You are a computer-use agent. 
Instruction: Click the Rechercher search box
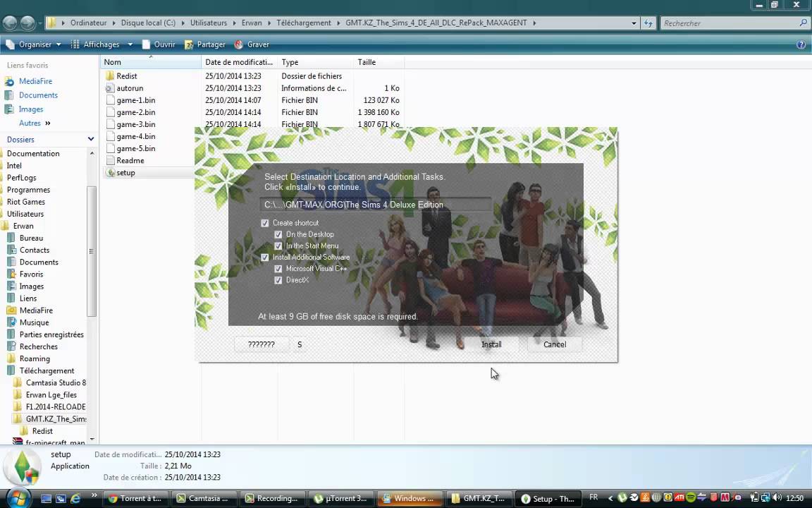point(727,23)
